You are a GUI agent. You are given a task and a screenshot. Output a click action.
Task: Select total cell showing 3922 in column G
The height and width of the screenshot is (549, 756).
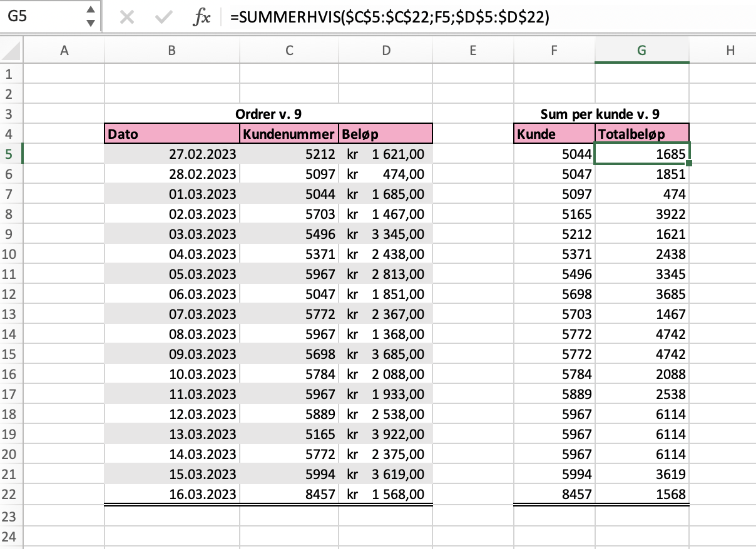point(641,214)
